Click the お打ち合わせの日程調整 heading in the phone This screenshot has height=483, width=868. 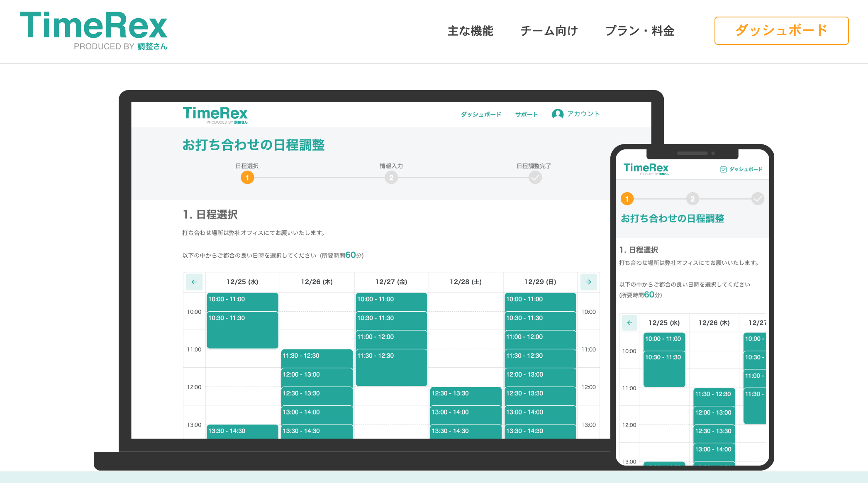pos(672,219)
